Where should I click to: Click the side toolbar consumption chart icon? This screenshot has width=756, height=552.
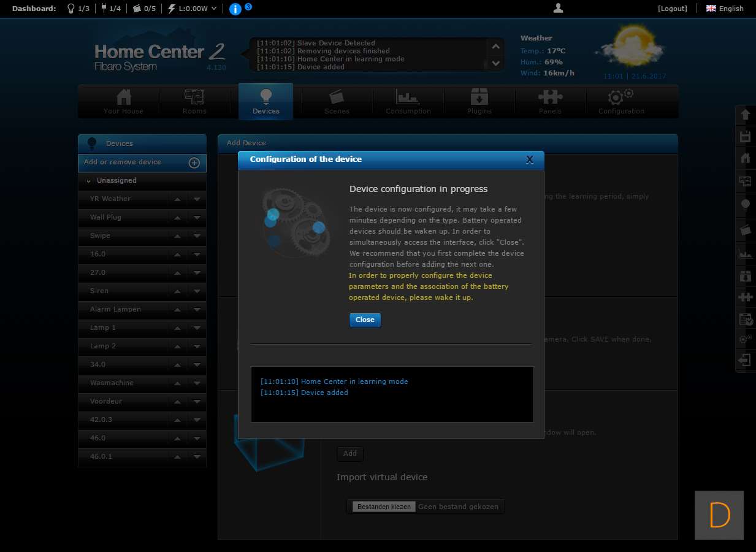point(746,253)
